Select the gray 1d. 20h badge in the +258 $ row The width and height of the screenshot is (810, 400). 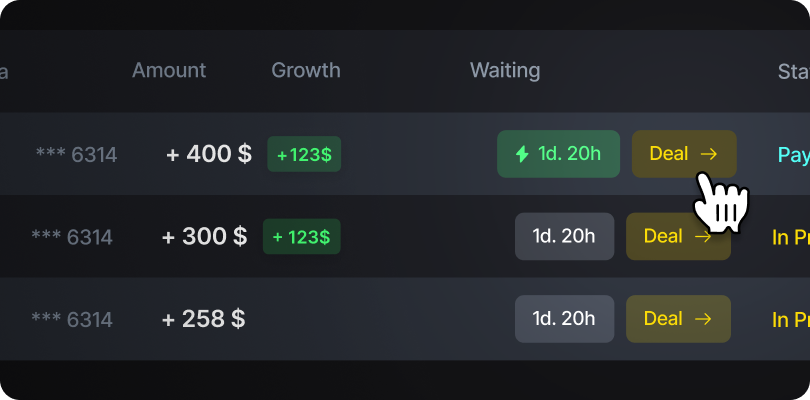pyautogui.click(x=564, y=319)
